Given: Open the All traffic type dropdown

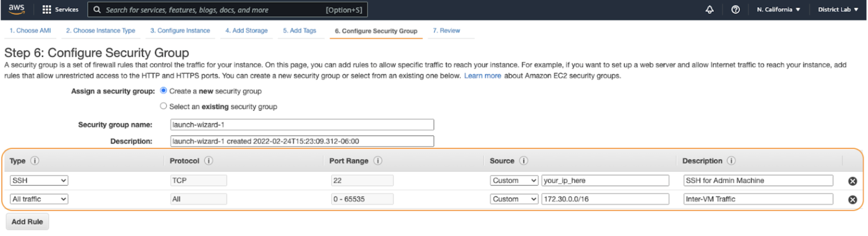Looking at the screenshot, I should click(x=39, y=199).
